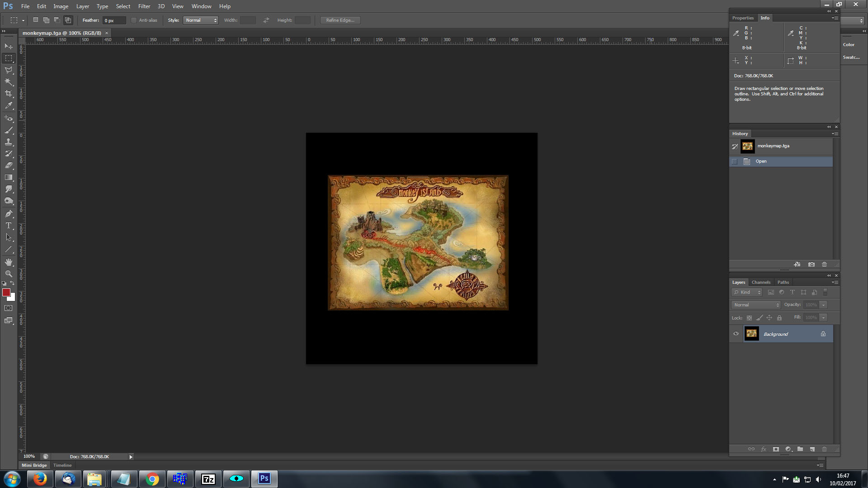Add a layer mask
Image resolution: width=868 pixels, height=488 pixels.
point(776,449)
